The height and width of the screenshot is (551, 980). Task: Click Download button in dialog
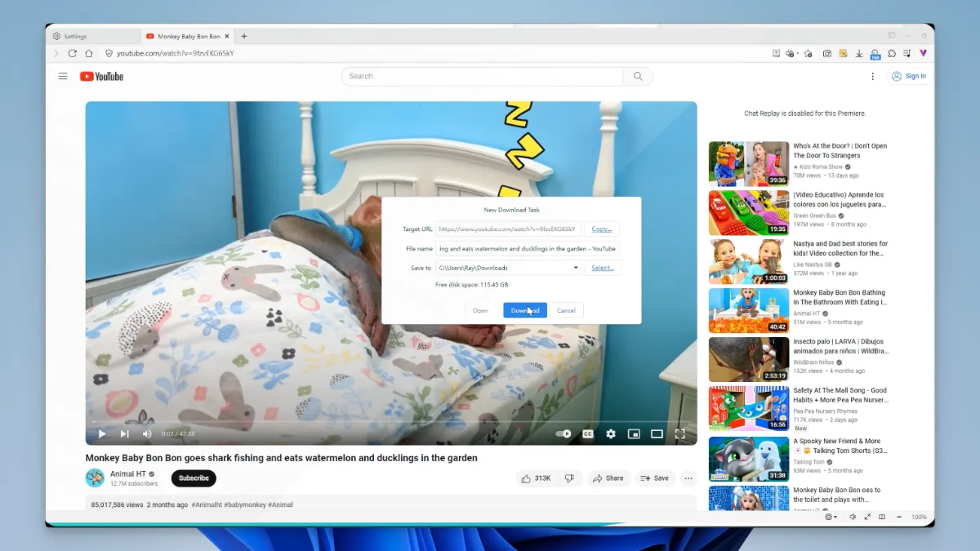[x=524, y=310]
